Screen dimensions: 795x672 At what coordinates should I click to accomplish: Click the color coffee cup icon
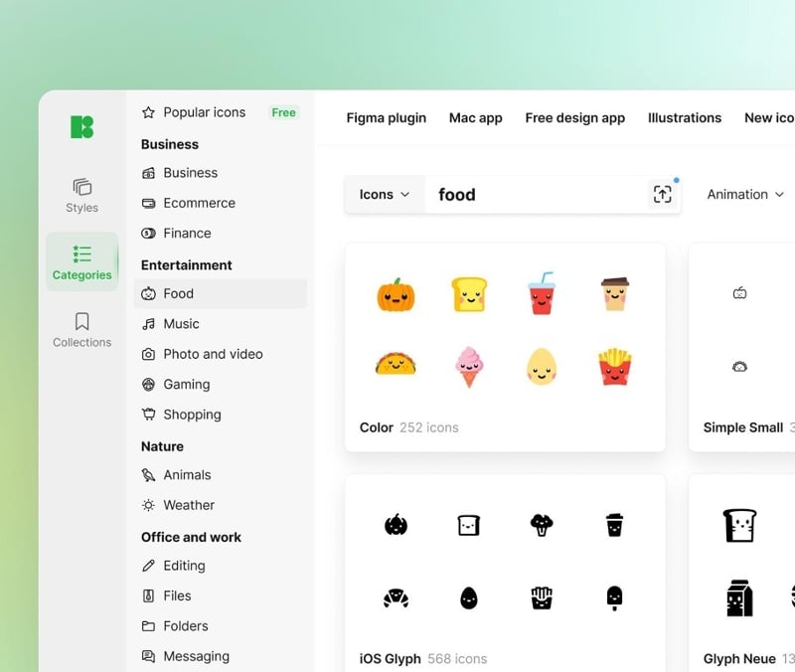coord(614,293)
